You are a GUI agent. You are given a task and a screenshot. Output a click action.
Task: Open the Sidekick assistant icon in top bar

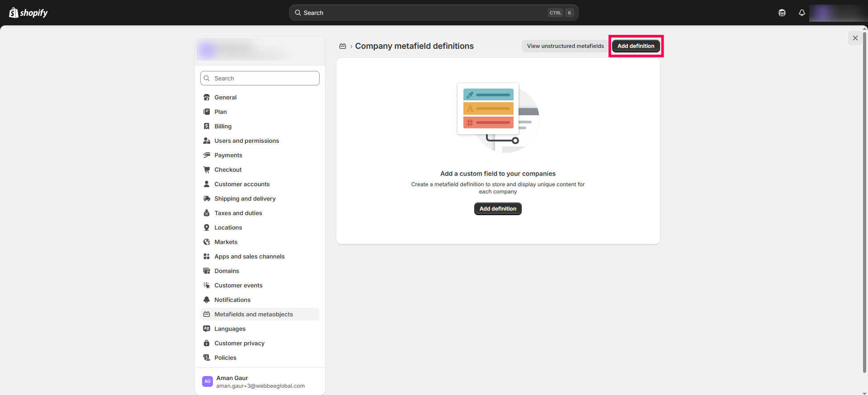tap(782, 13)
